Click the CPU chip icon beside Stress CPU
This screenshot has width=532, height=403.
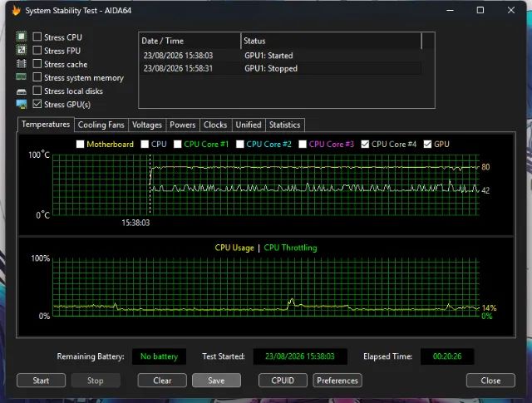22,37
